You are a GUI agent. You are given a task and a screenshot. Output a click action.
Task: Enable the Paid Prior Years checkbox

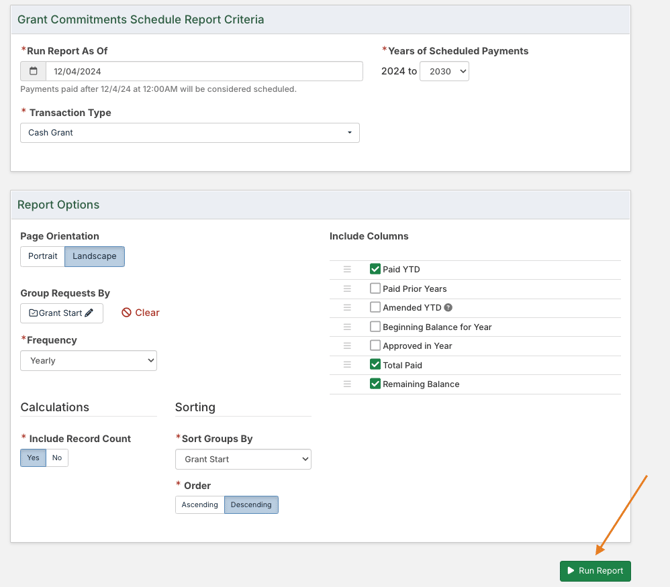(x=375, y=289)
